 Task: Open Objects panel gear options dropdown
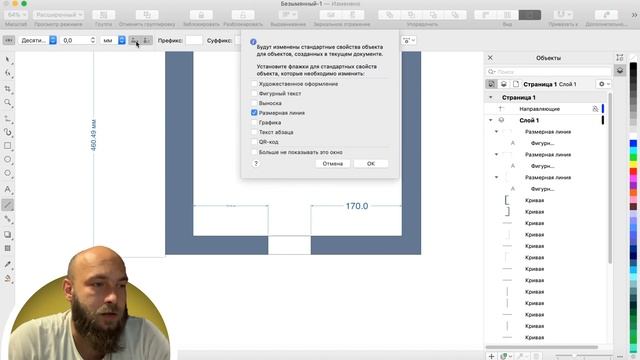[604, 84]
